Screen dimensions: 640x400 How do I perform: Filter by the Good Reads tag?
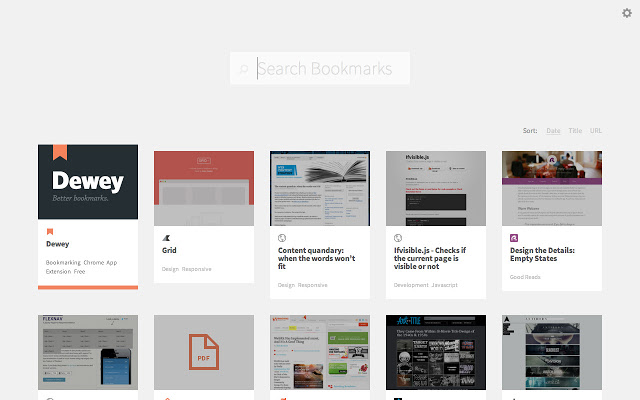coord(526,277)
